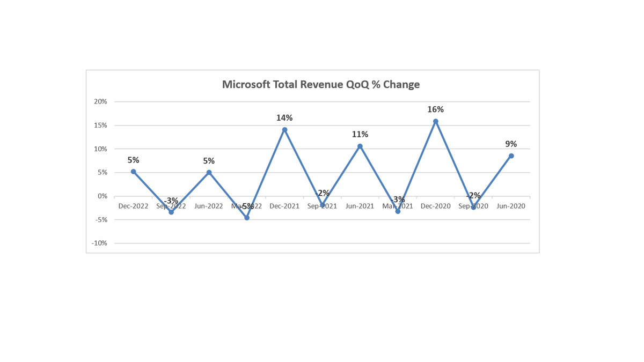Select the chart title Microsoft Total Revenue QoQ % Change

coord(321,85)
